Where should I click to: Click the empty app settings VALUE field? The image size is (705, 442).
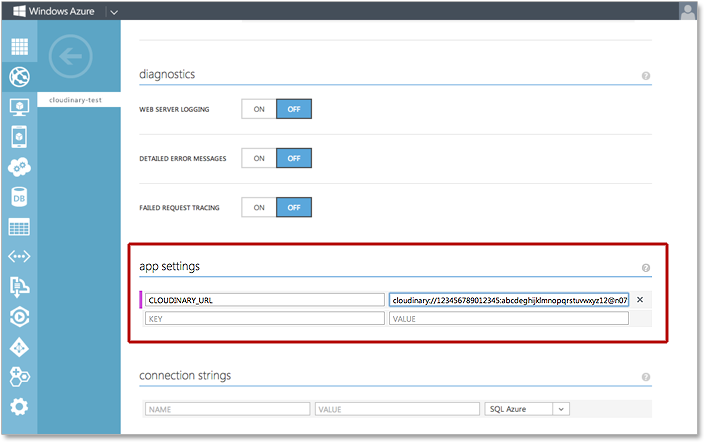coord(509,318)
